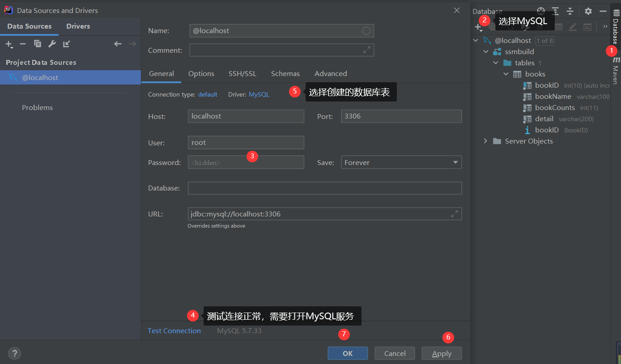
Task: Click the color circle in the Name field
Action: tap(366, 31)
